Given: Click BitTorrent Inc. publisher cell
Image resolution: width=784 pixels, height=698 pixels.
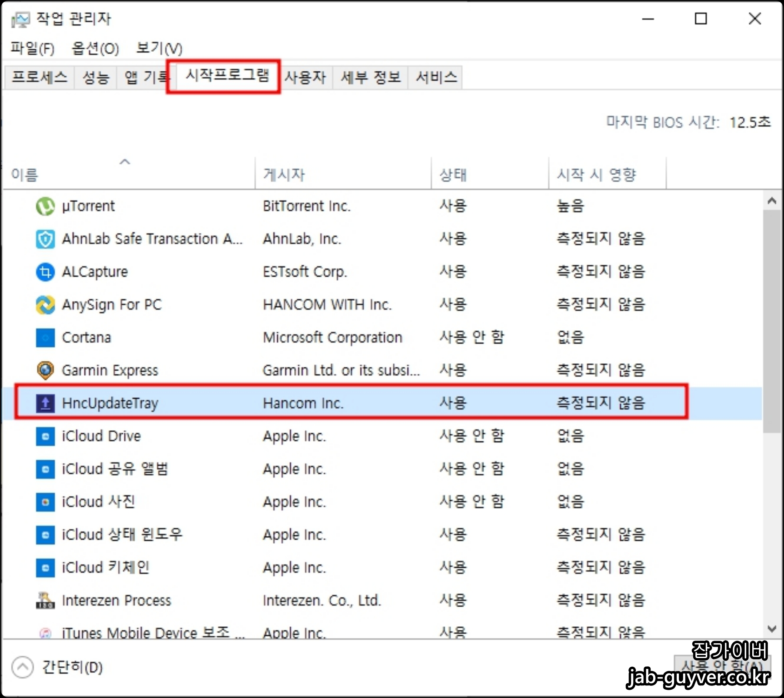Looking at the screenshot, I should tap(306, 206).
